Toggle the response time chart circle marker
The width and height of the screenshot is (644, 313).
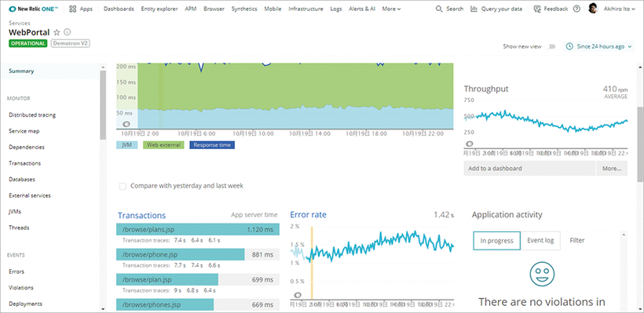point(126,124)
